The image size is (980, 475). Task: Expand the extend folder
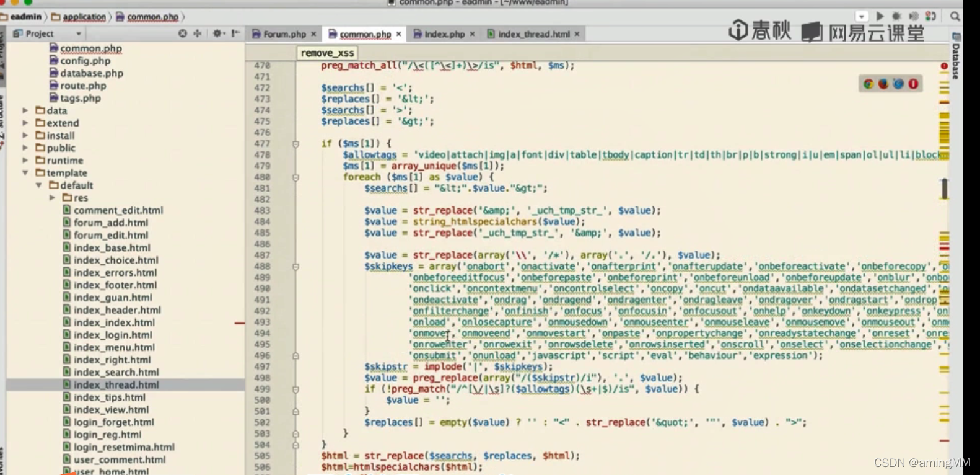pos(25,123)
